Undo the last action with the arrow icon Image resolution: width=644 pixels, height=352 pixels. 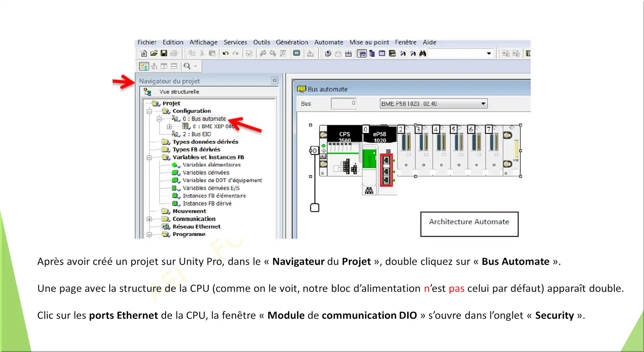[226, 53]
